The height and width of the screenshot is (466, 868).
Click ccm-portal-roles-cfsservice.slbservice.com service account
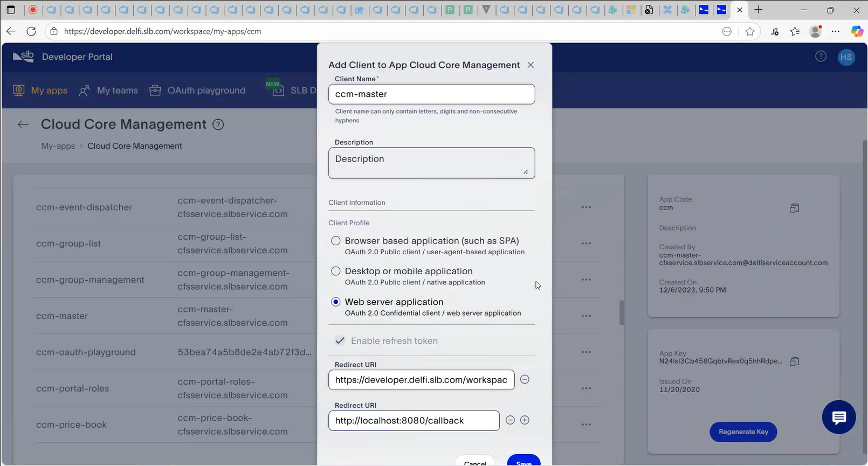pos(233,388)
